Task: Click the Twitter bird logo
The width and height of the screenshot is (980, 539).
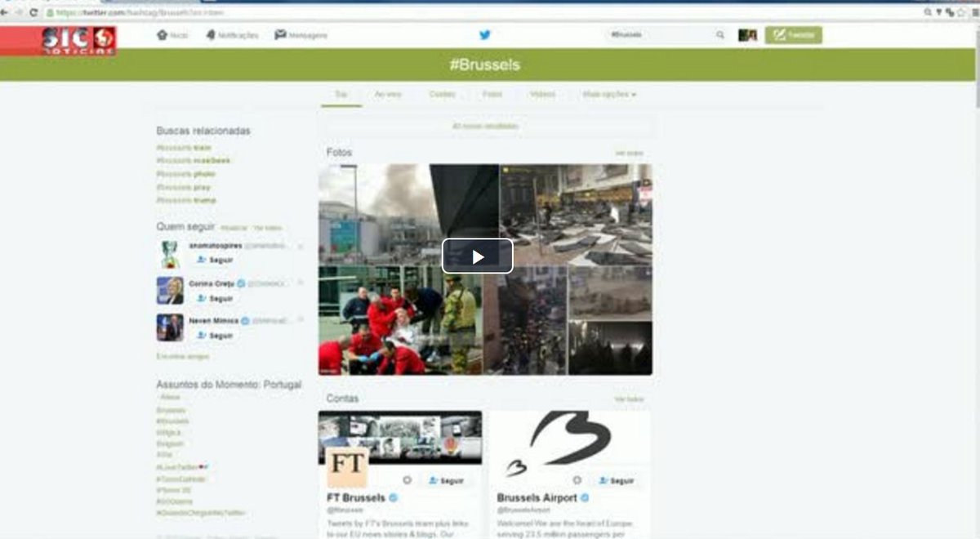Action: tap(485, 35)
